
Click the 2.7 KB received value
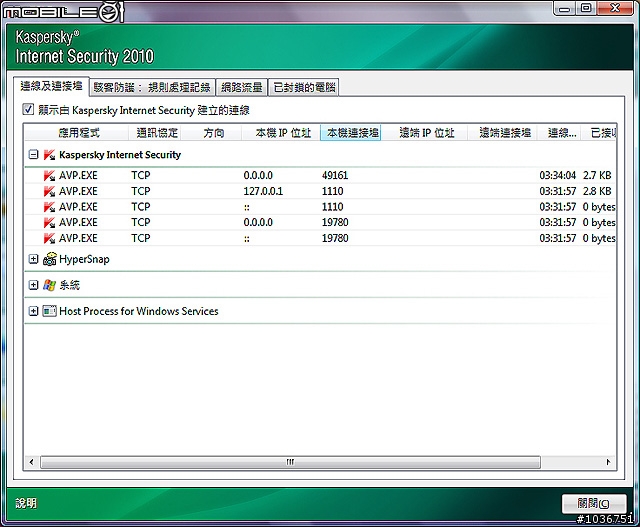[597, 176]
